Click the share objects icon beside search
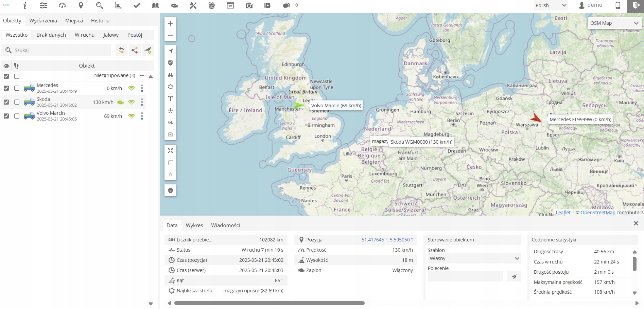This screenshot has width=644, height=309. 135,50
